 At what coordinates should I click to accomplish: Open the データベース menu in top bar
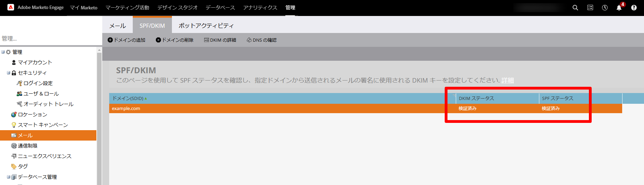[220, 8]
